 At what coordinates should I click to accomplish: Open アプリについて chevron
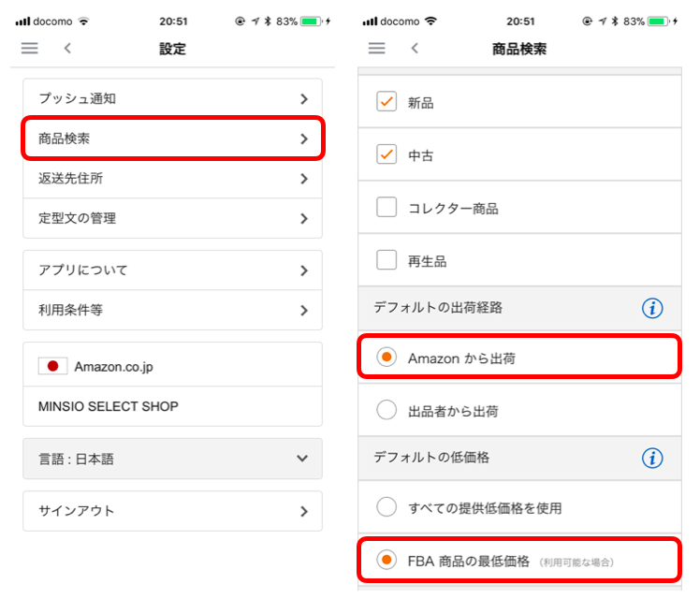[304, 270]
